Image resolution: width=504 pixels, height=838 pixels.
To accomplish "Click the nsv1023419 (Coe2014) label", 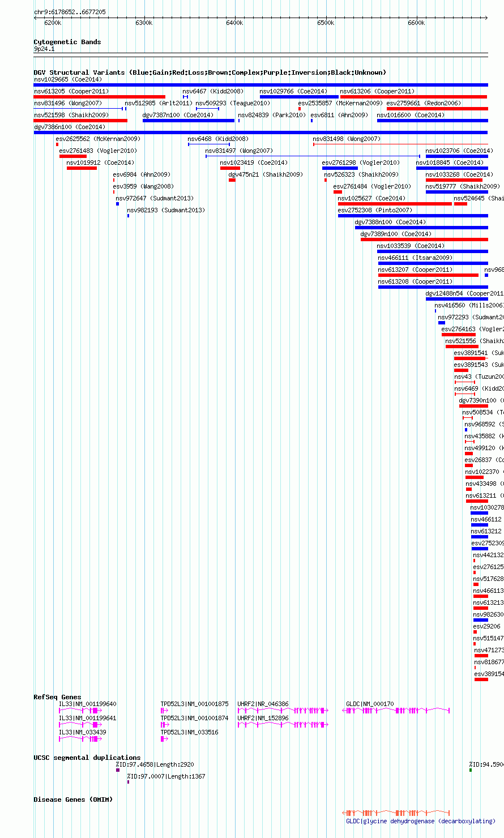I will [254, 163].
